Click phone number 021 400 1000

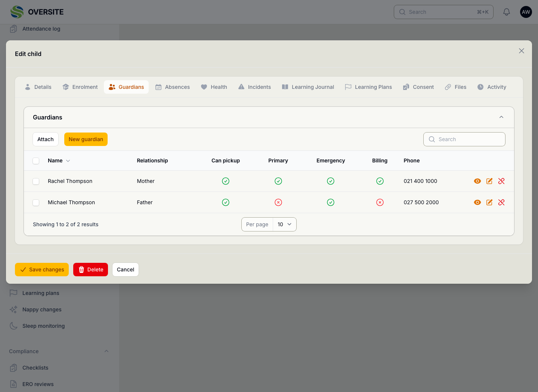click(x=420, y=181)
